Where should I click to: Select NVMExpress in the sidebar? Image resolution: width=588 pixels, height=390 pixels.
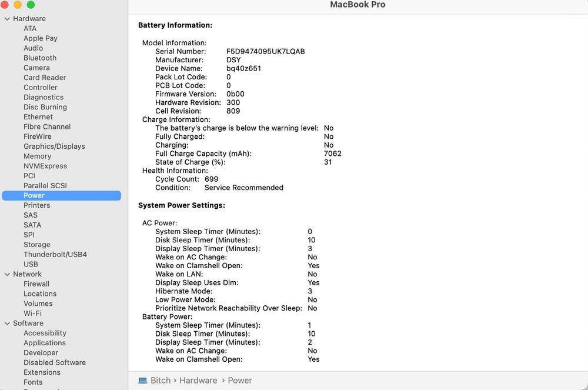pyautogui.click(x=45, y=166)
